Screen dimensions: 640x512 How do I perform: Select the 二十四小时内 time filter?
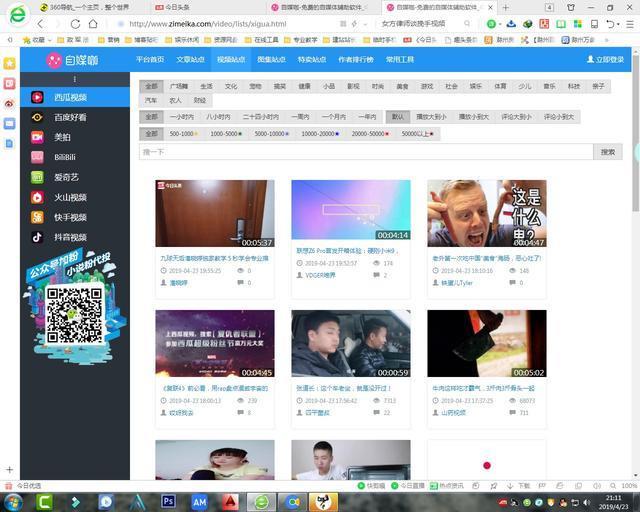[262, 117]
